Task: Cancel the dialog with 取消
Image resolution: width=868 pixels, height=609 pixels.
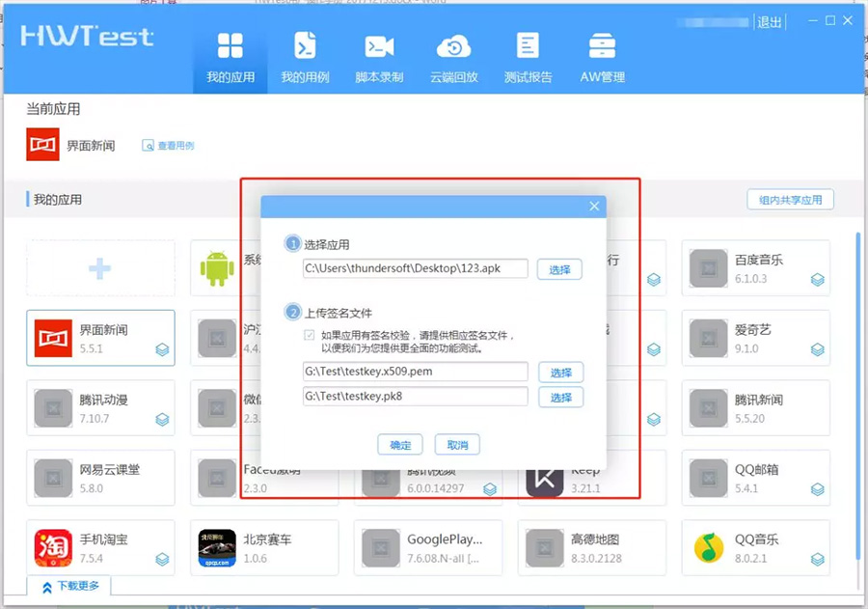Action: 457,444
